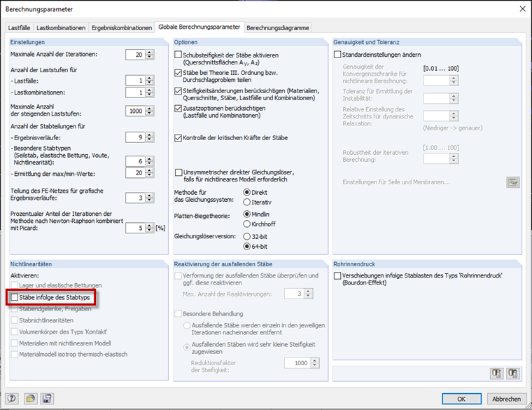Viewport: 532px width, 410px height.
Task: Click the FE-Netz Teilung value field 3
Action: click(135, 198)
